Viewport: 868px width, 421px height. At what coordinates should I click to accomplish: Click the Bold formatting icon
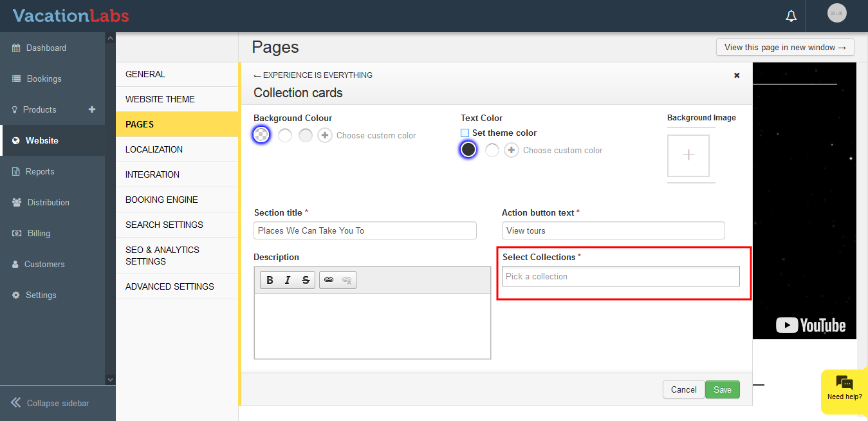(270, 280)
